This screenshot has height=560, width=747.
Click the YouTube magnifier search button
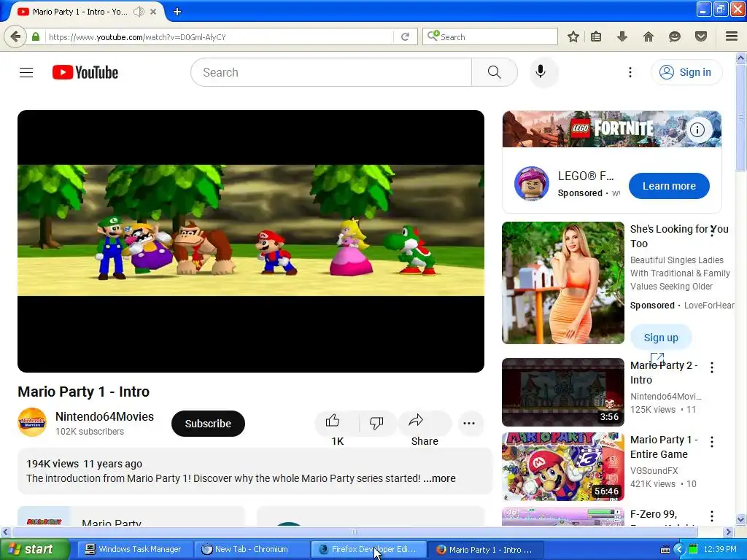coord(495,72)
